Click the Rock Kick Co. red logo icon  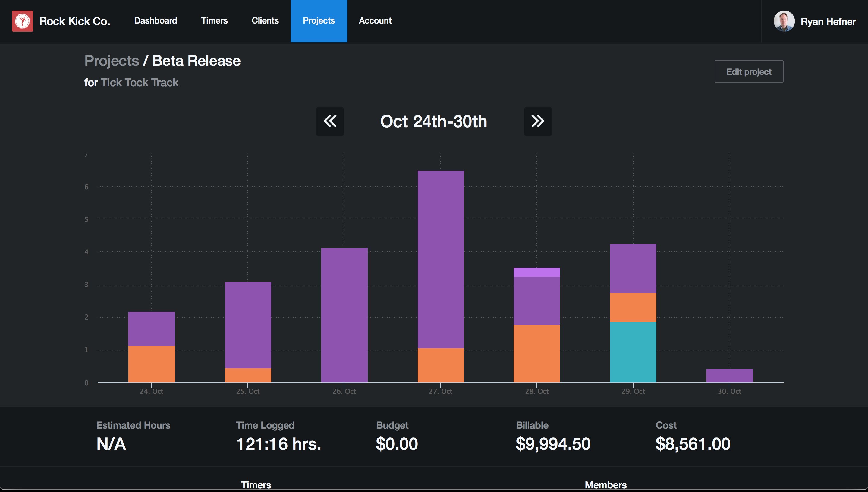(23, 21)
